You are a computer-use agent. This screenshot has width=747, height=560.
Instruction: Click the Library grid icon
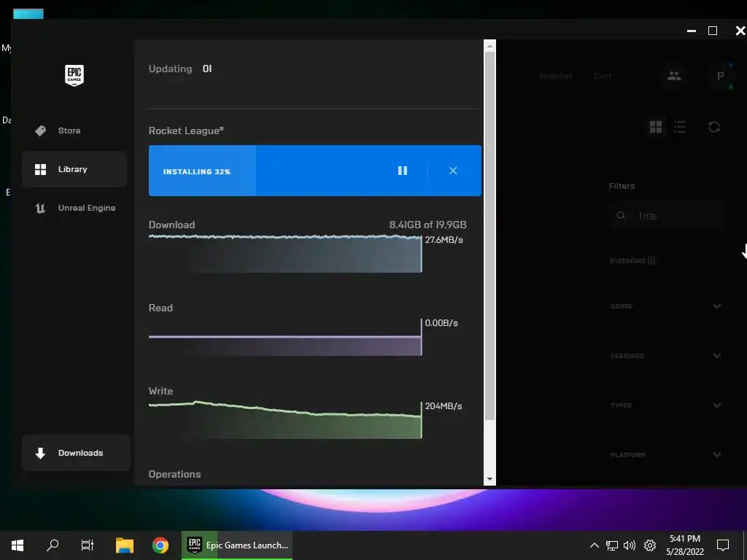[x=41, y=169]
